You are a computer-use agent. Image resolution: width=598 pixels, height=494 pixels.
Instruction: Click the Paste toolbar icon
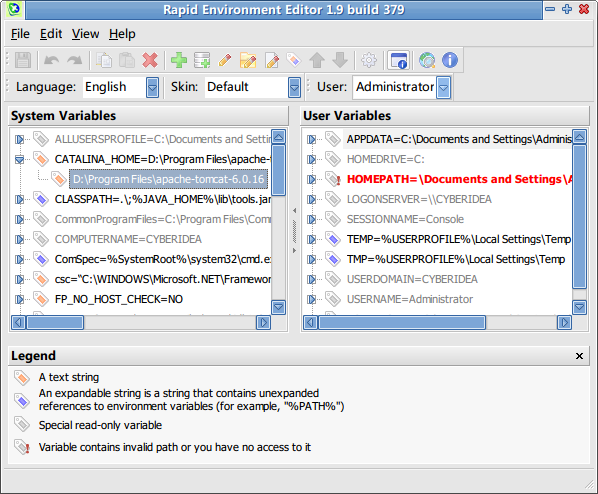[127, 60]
